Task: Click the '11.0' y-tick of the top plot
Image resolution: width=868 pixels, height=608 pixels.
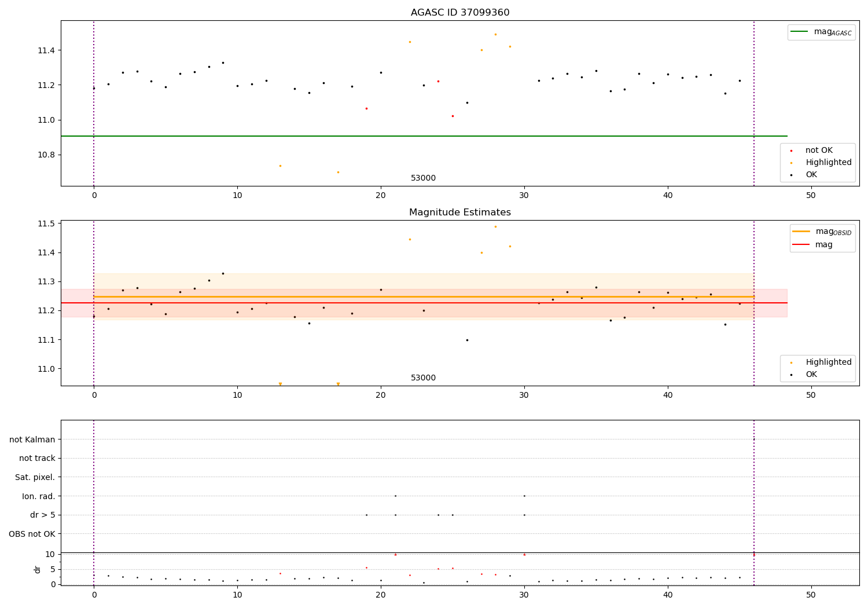Action: coord(46,120)
